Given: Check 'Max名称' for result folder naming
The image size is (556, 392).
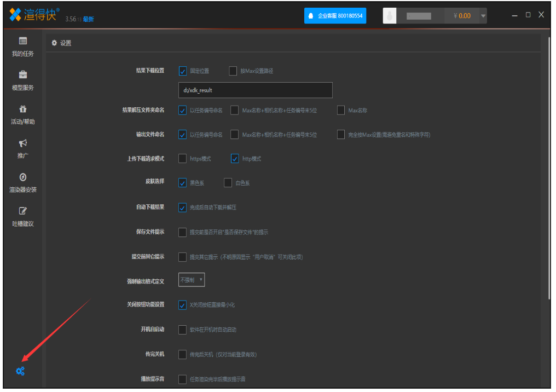Looking at the screenshot, I should click(x=341, y=110).
